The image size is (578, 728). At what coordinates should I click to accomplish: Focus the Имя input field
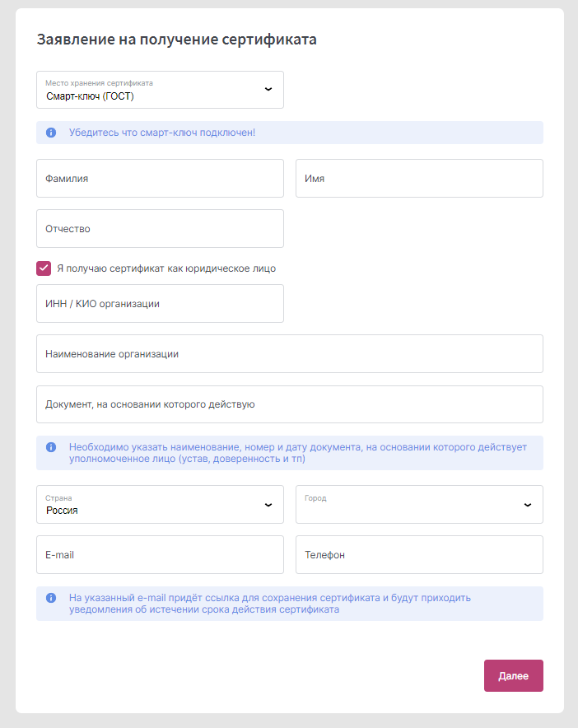point(419,178)
